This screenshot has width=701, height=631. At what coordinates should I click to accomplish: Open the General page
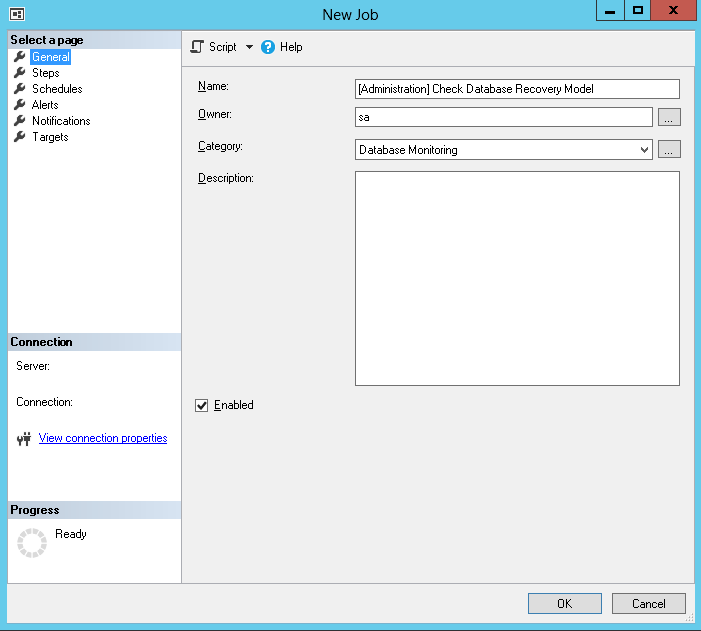(51, 57)
